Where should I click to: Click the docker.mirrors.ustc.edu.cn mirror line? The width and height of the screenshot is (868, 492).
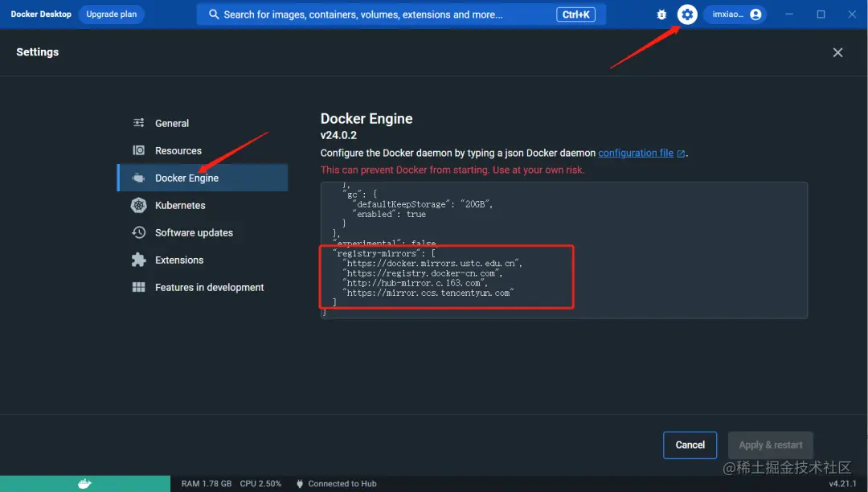(433, 264)
